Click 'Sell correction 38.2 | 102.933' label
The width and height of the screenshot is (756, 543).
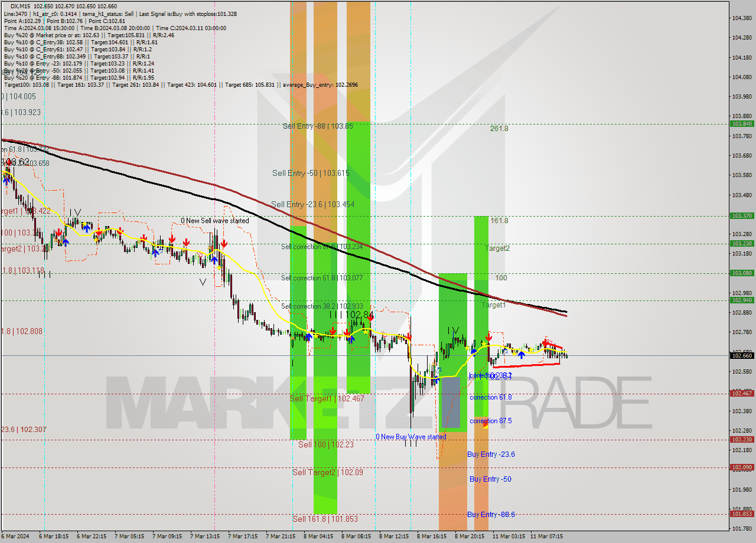point(322,306)
